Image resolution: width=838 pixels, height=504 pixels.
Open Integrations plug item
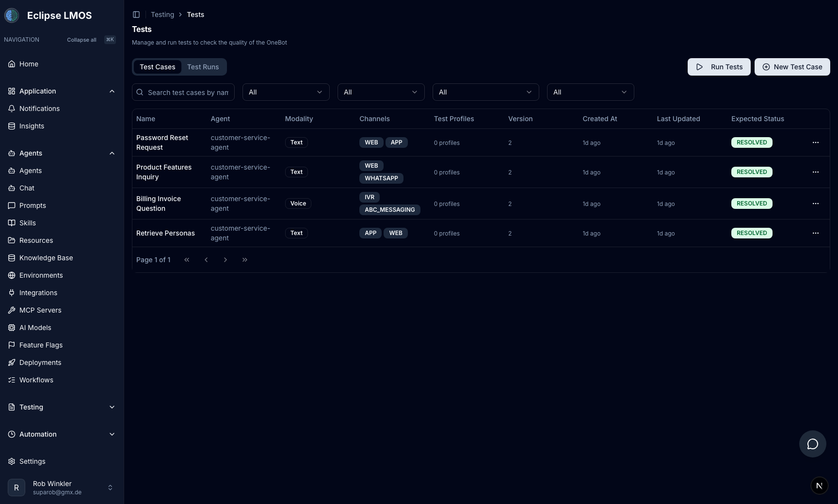click(x=62, y=293)
